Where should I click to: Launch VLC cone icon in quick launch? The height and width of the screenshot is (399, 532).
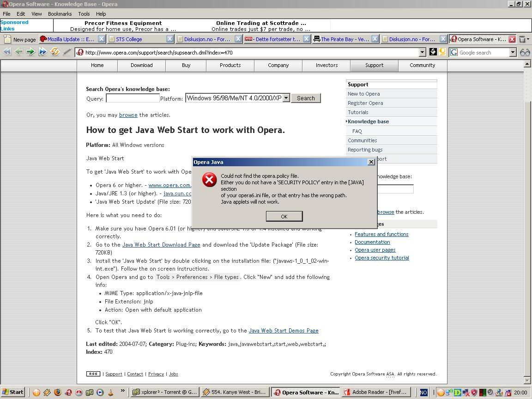click(111, 393)
